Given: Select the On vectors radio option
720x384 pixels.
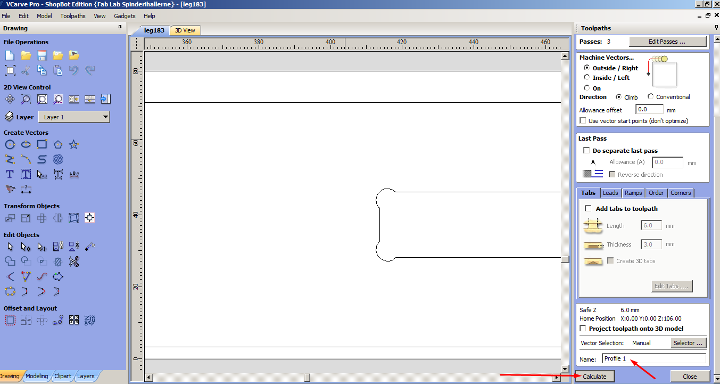Looking at the screenshot, I should point(586,88).
